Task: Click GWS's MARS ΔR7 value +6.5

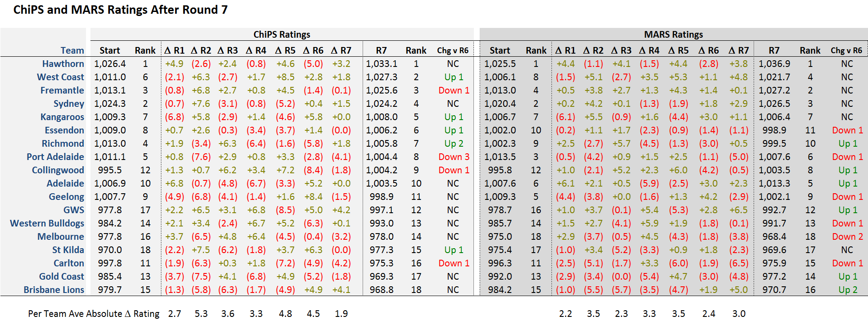Action: pyautogui.click(x=739, y=210)
